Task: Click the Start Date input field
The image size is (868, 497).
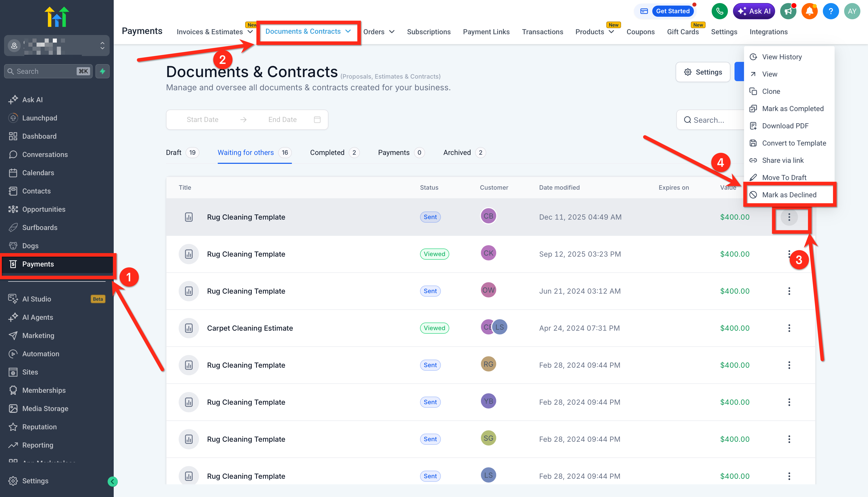Action: [202, 119]
